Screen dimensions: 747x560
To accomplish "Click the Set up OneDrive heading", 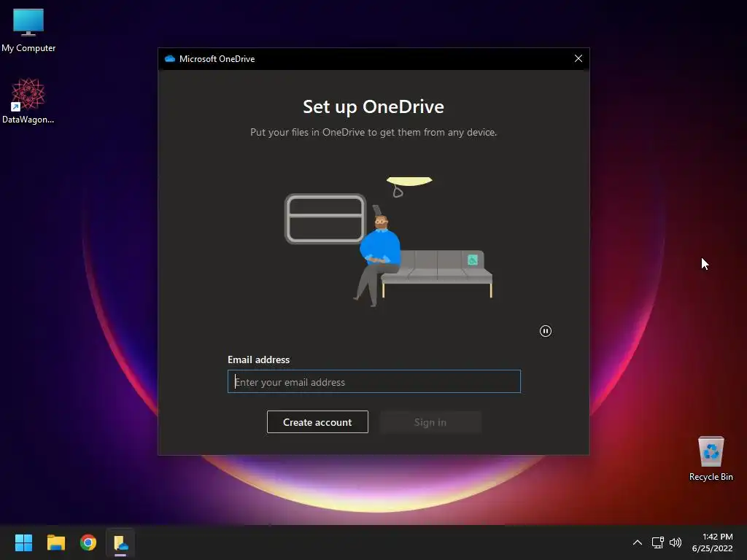I will point(373,107).
